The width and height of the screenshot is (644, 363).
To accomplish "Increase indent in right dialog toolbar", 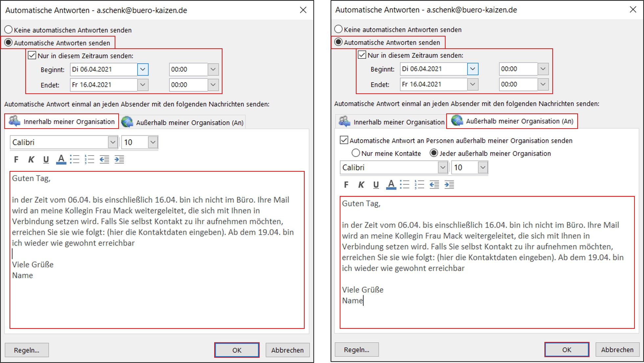I will coord(449,184).
